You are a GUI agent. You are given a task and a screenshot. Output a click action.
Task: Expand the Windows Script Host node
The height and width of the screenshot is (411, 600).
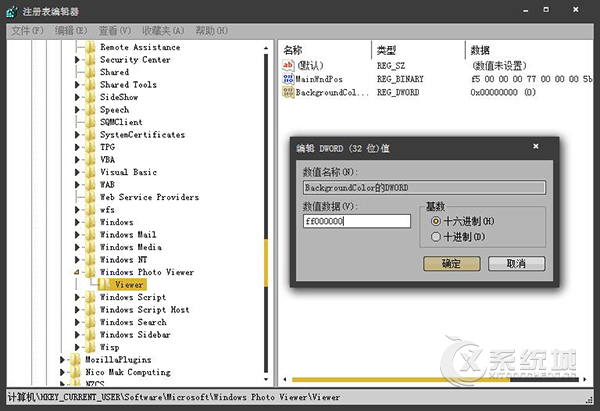(77, 310)
